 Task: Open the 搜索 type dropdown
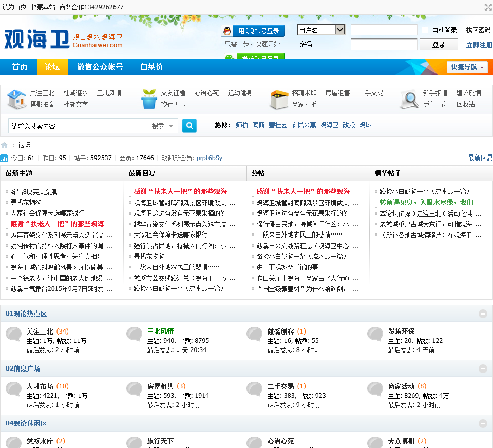pos(163,126)
